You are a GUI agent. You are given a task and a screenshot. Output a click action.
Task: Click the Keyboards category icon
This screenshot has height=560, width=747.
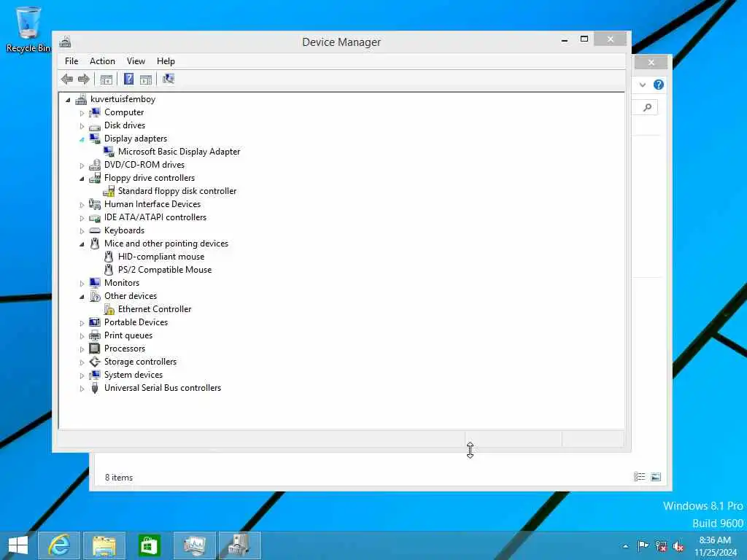(95, 230)
